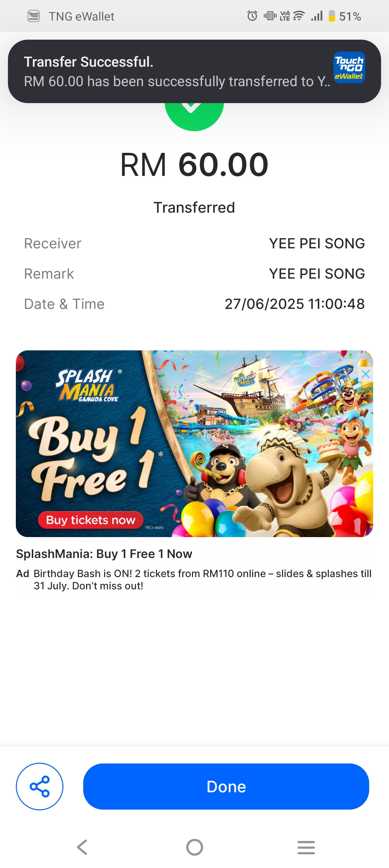
Task: Tap the Transfer Successful notification banner
Action: [x=194, y=71]
